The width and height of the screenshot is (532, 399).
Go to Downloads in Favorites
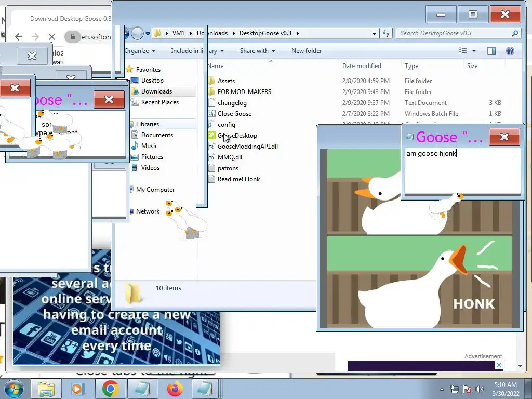pos(156,91)
